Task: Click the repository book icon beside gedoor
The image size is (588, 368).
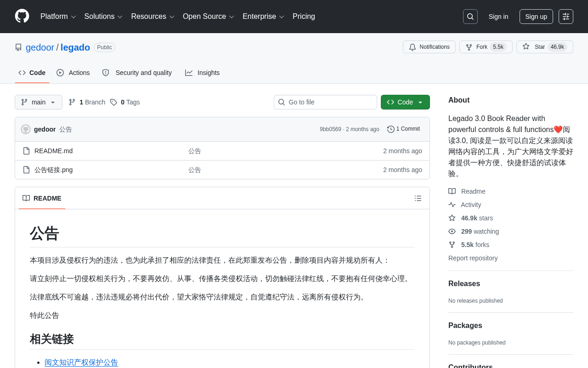Action: (x=18, y=47)
